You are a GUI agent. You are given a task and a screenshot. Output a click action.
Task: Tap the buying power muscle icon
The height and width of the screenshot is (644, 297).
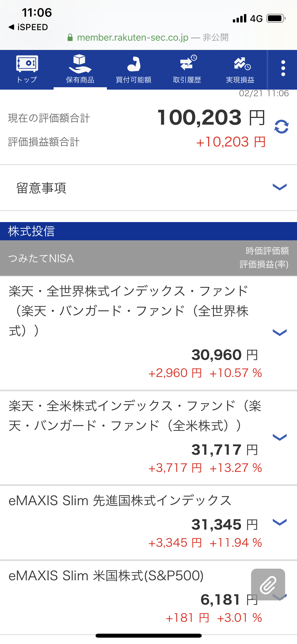[134, 64]
